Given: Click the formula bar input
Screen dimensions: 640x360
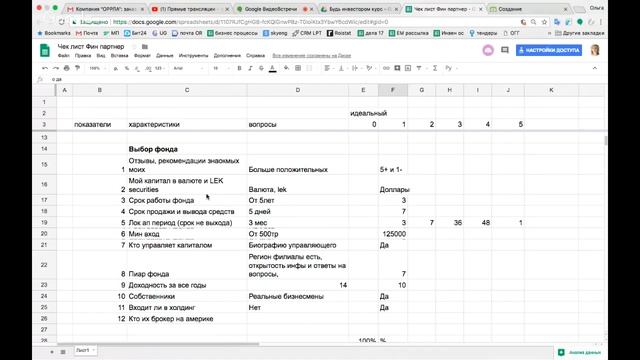Looking at the screenshot, I should tap(327, 79).
